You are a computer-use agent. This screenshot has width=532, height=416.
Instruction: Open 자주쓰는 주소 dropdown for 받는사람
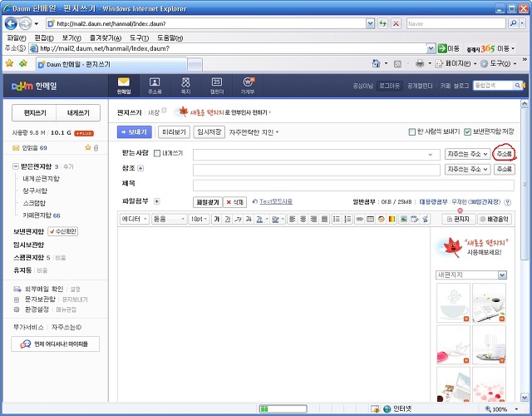(x=467, y=154)
